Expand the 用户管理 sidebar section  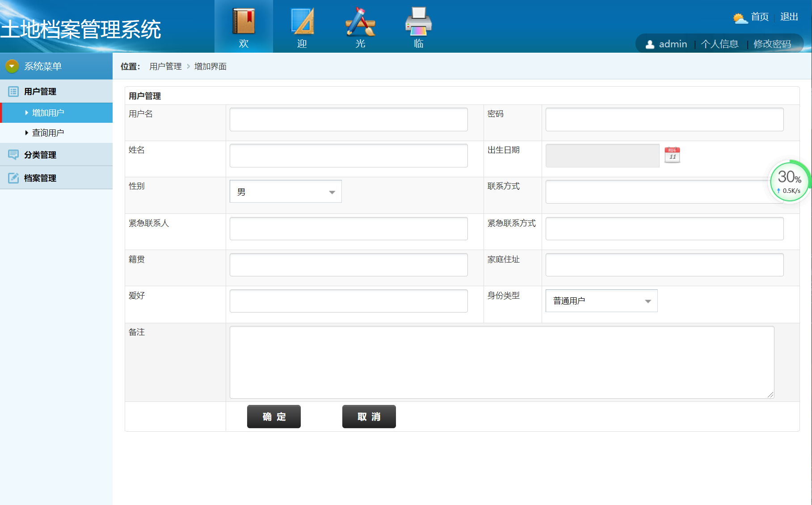40,92
